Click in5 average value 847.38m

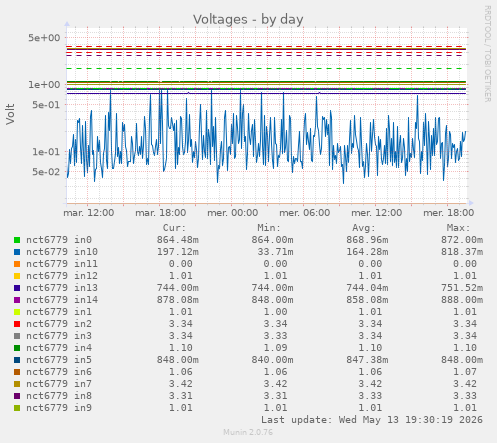pyautogui.click(x=367, y=360)
